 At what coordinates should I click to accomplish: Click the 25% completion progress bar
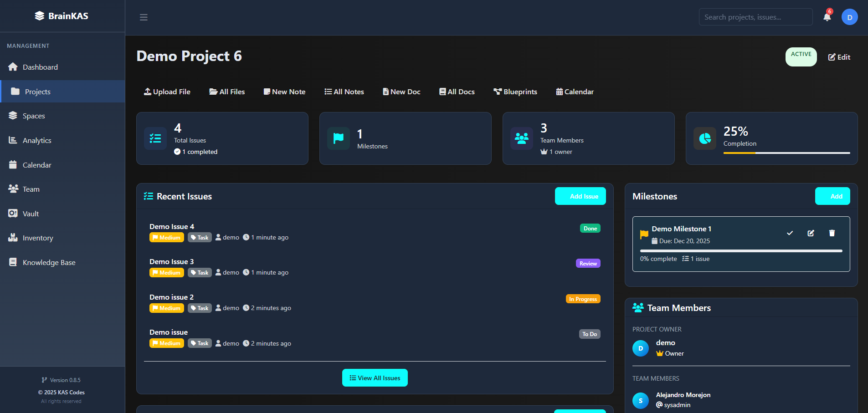tap(786, 153)
